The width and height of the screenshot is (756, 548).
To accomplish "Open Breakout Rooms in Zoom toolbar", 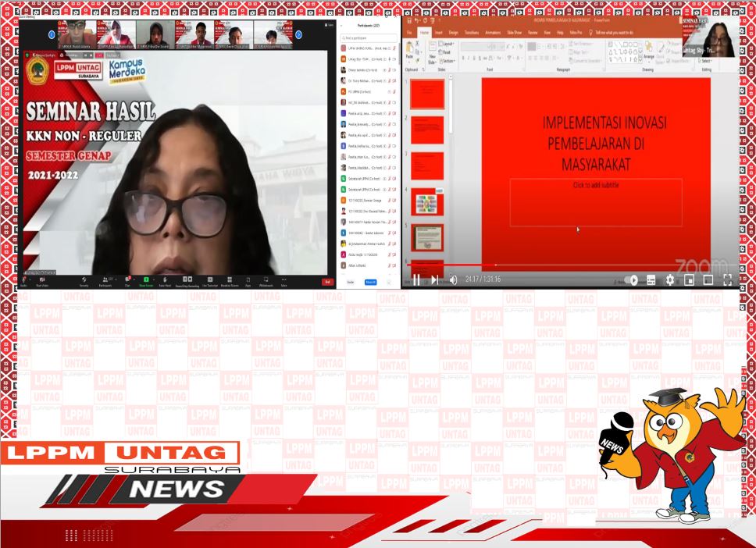I will [230, 282].
